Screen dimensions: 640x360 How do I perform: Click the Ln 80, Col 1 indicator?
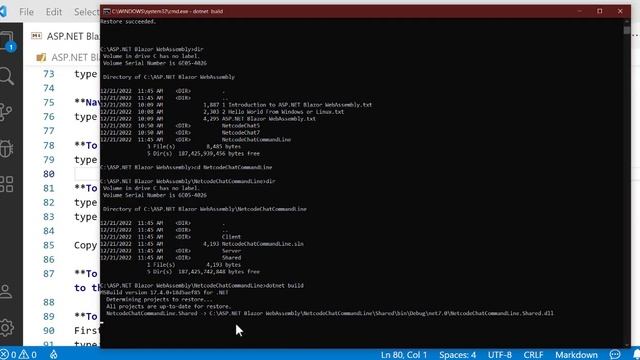pos(404,355)
